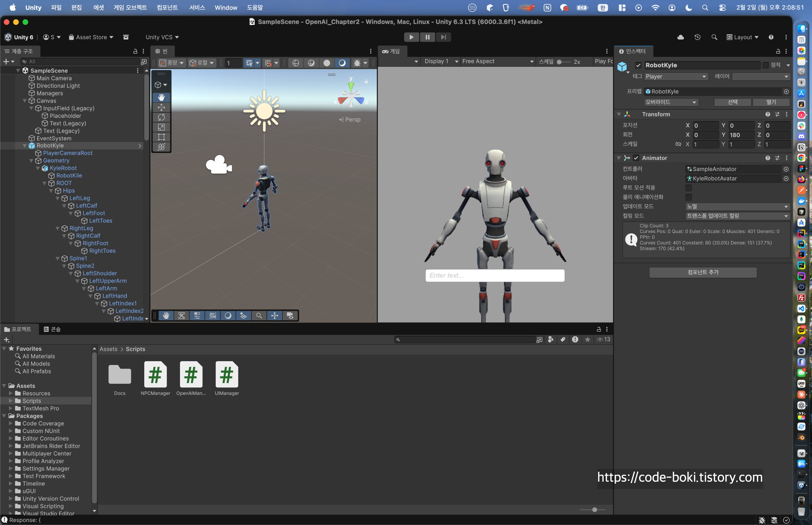812x525 pixels.
Task: Select the Rotate tool in scene toolbar
Action: click(161, 117)
